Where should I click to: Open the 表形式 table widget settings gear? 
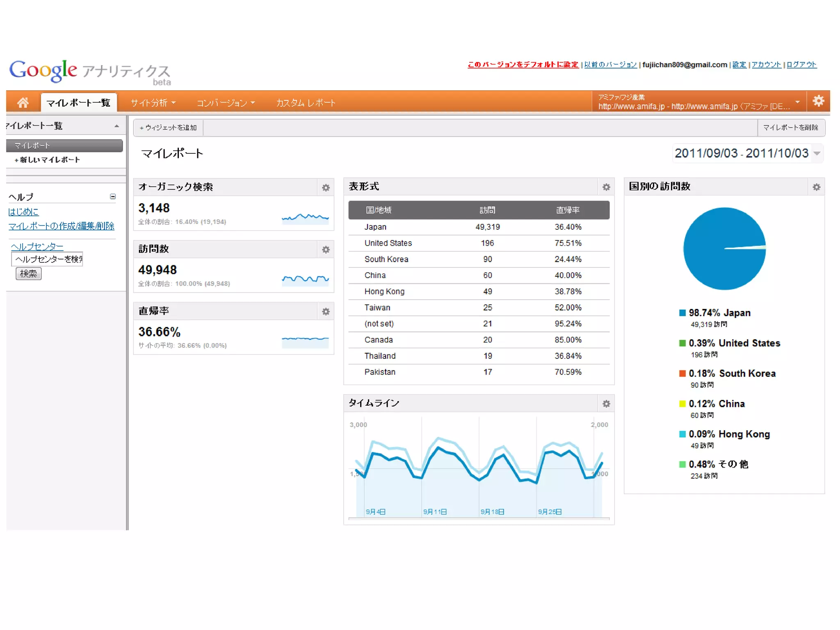[606, 187]
